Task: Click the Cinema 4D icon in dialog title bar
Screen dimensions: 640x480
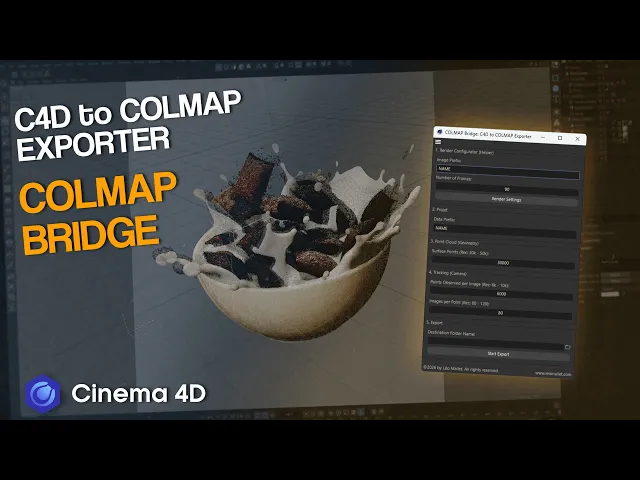Action: click(440, 131)
